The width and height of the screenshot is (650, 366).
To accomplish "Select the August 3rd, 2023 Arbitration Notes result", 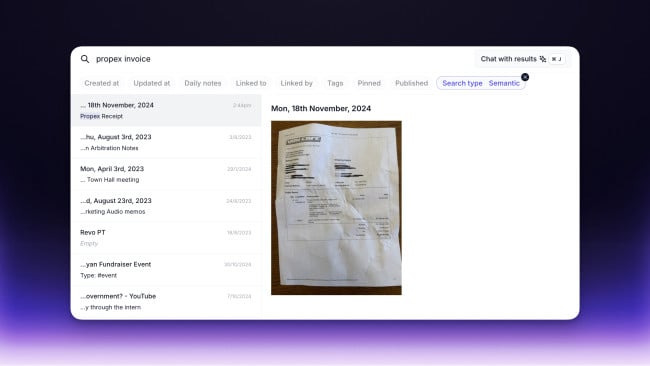I will [x=166, y=142].
